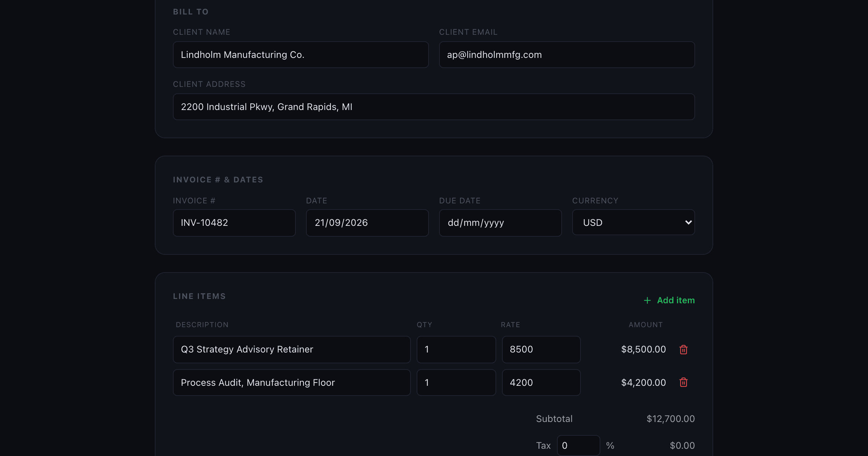
Task: Edit Qty for Process Audit row
Action: 456,383
